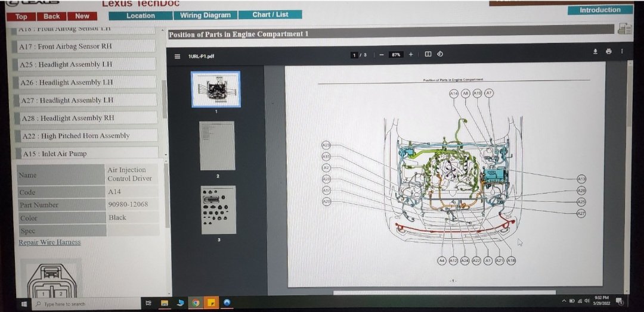Image resolution: width=644 pixels, height=312 pixels.
Task: Follow the Repair Wire Harness link
Action: click(x=49, y=242)
